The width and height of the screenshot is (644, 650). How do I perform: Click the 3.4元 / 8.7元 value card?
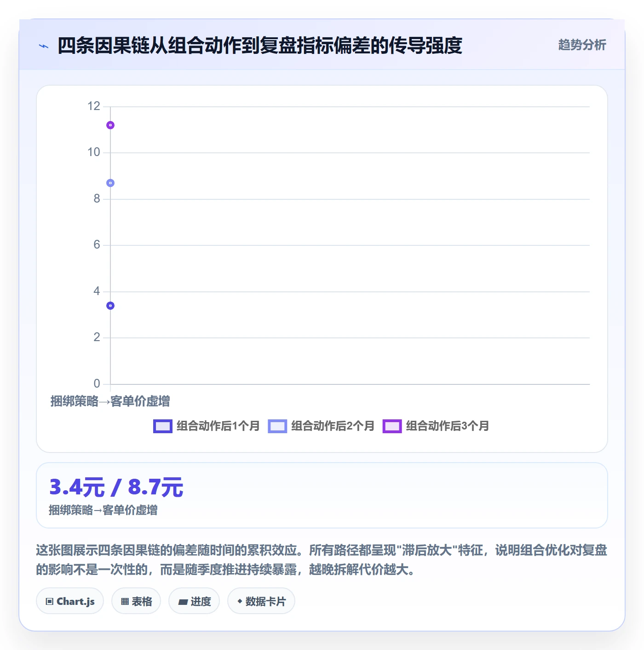click(322, 495)
